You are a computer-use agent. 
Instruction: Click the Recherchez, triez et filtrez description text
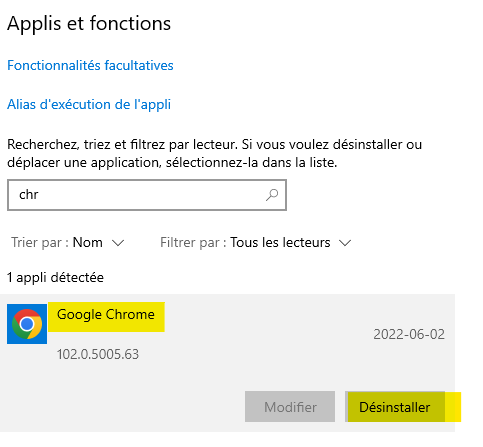point(214,153)
